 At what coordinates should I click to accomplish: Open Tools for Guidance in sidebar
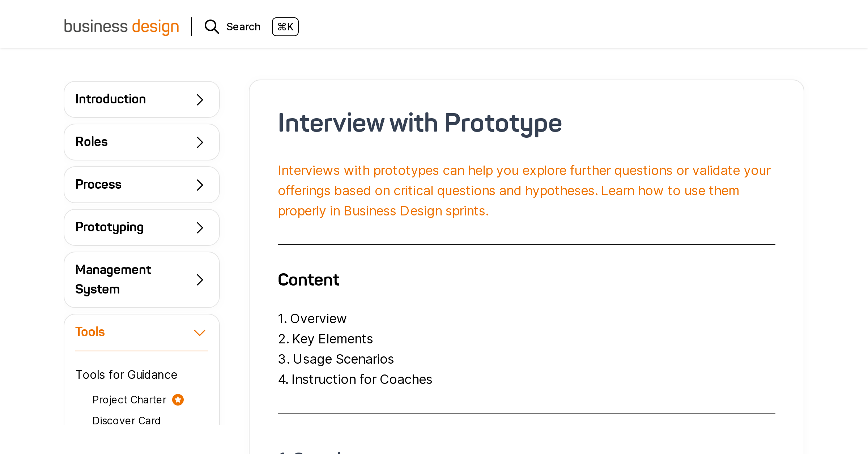point(126,374)
